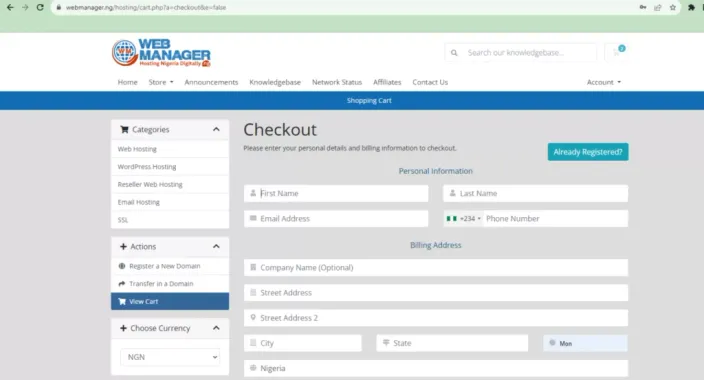Click the Checkout heading
The width and height of the screenshot is (704, 380).
(x=280, y=130)
